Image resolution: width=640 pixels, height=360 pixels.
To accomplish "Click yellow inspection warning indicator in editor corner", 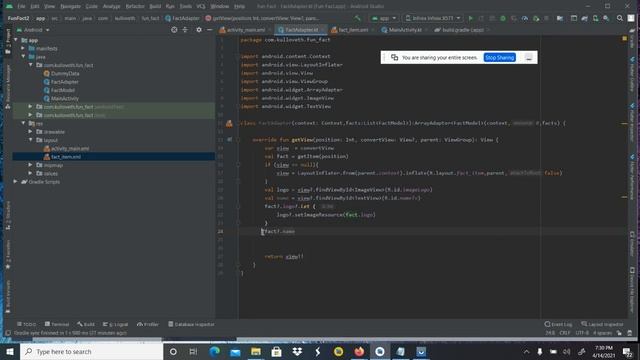I will coord(624,39).
